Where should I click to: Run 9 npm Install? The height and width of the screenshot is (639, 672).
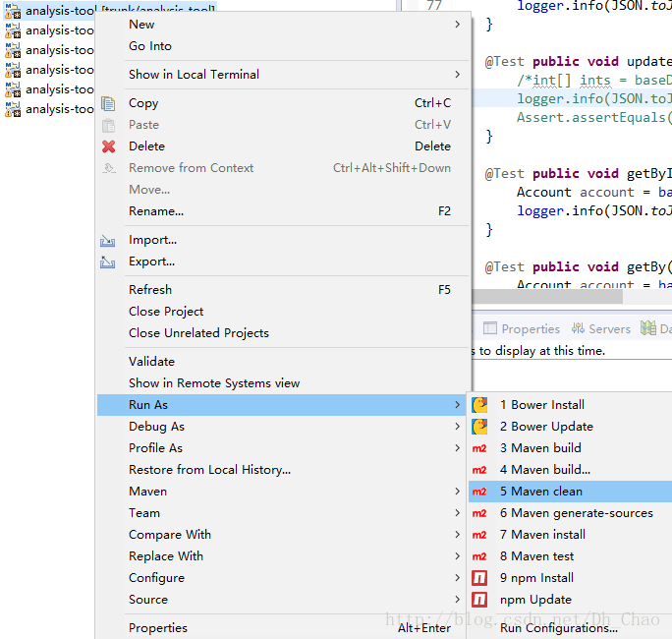[x=571, y=578]
